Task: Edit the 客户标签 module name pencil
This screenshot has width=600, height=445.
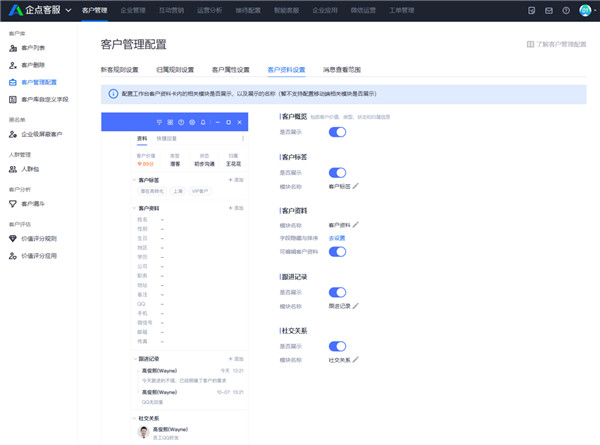Action: tap(355, 186)
